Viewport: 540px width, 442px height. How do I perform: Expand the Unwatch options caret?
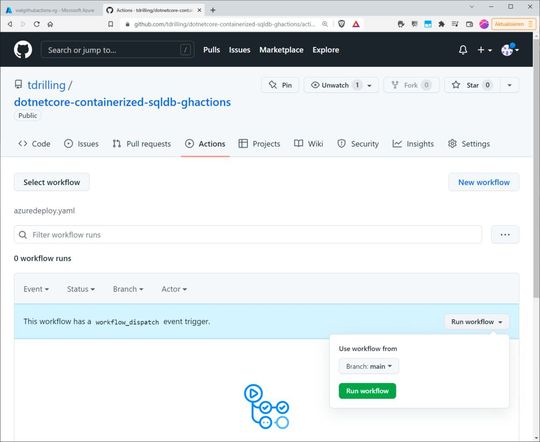pyautogui.click(x=370, y=85)
